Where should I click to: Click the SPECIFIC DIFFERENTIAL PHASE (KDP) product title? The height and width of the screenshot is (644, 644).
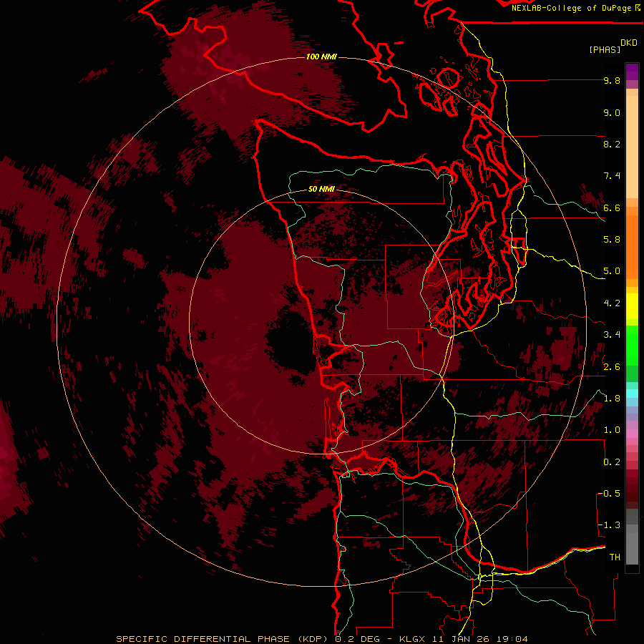(224, 639)
